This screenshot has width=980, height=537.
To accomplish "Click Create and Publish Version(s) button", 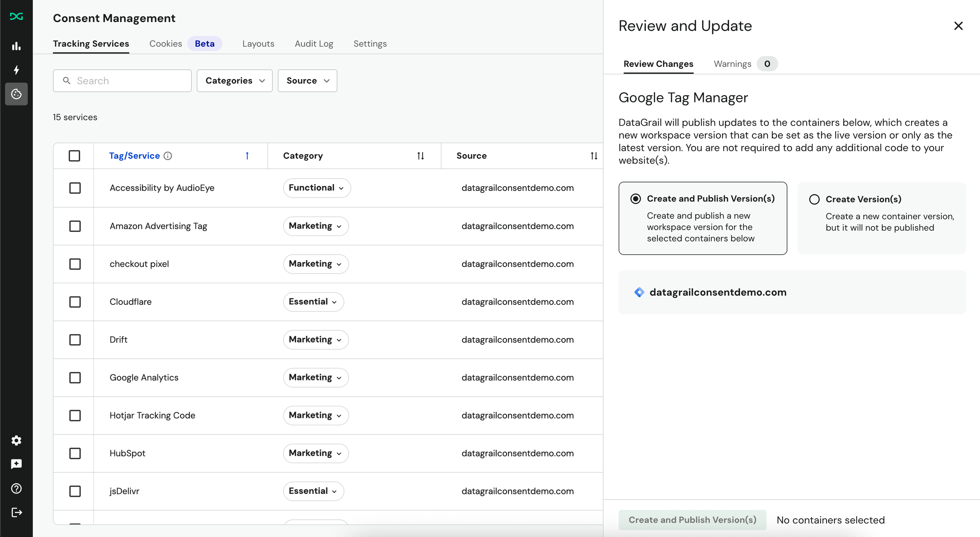I will 692,520.
